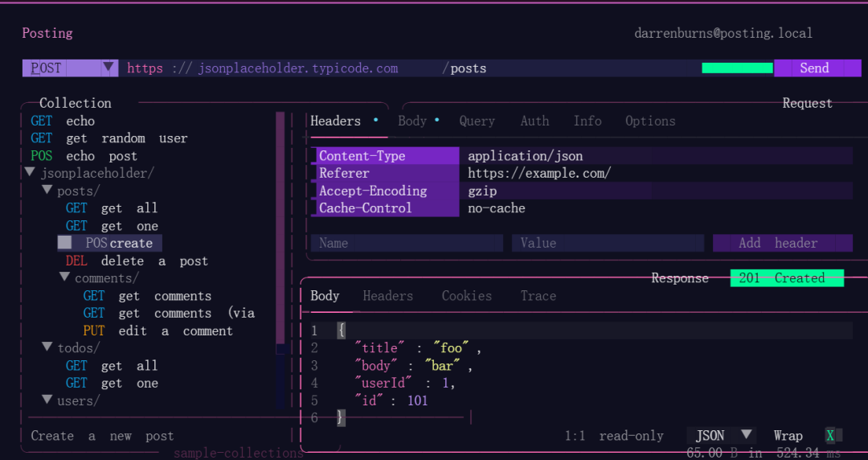Click the "userId" : 1 response line
This screenshot has height=460, width=868.
(x=404, y=383)
